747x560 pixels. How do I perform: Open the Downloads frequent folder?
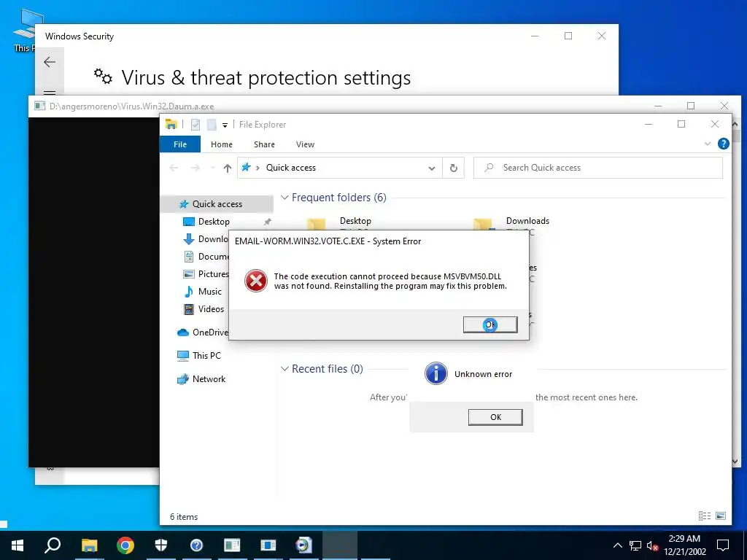pos(527,221)
